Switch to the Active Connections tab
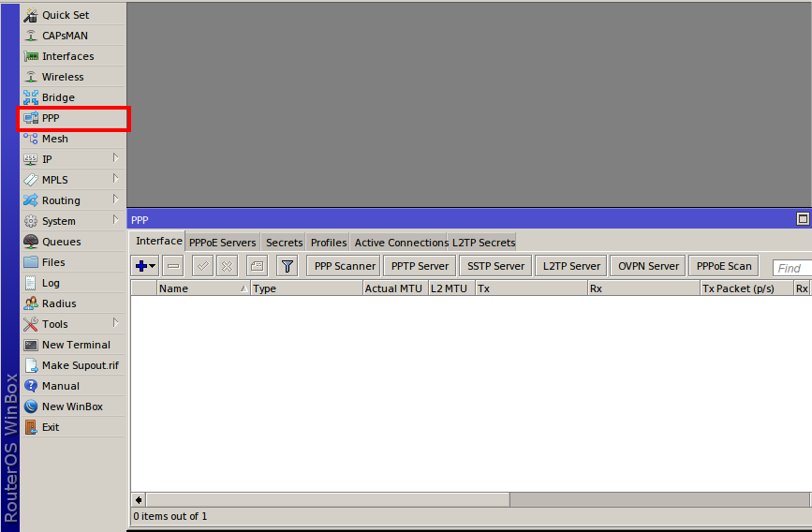Image resolution: width=812 pixels, height=532 pixels. point(400,243)
